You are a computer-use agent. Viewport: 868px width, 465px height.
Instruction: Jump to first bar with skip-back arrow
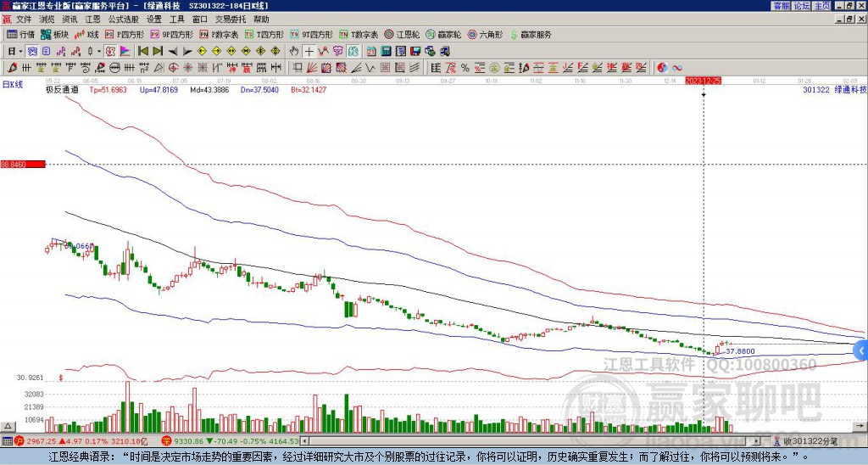click(142, 51)
